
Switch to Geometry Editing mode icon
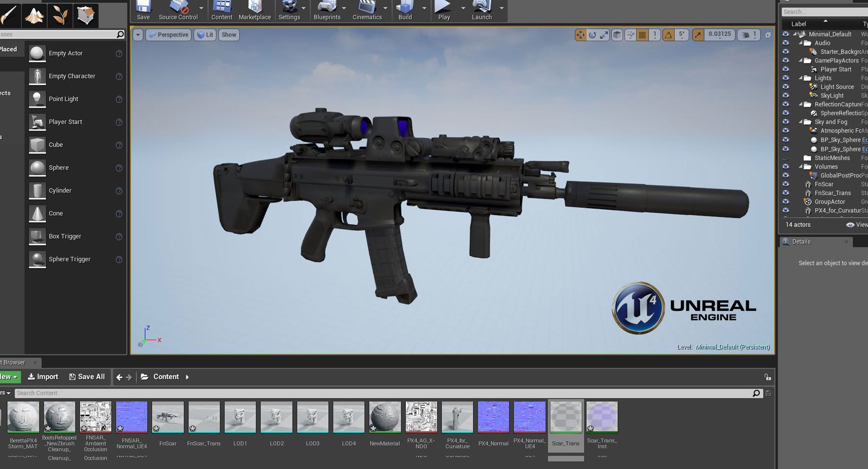coord(85,15)
